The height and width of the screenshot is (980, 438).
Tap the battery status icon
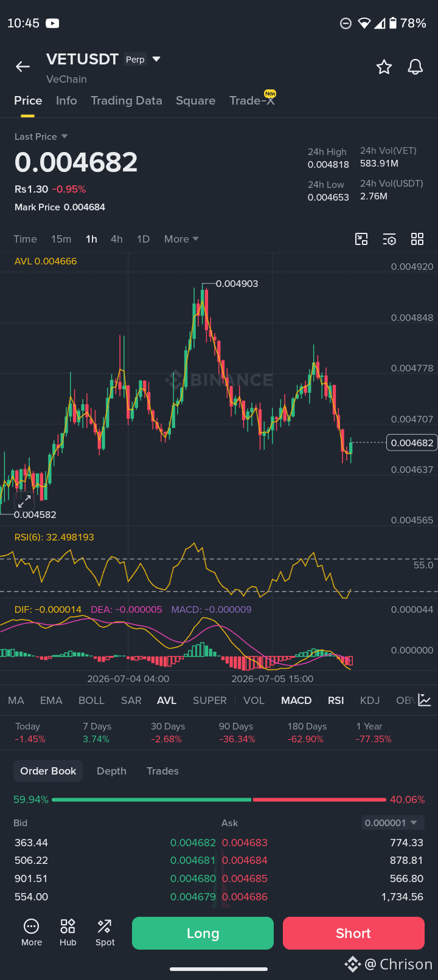[393, 23]
